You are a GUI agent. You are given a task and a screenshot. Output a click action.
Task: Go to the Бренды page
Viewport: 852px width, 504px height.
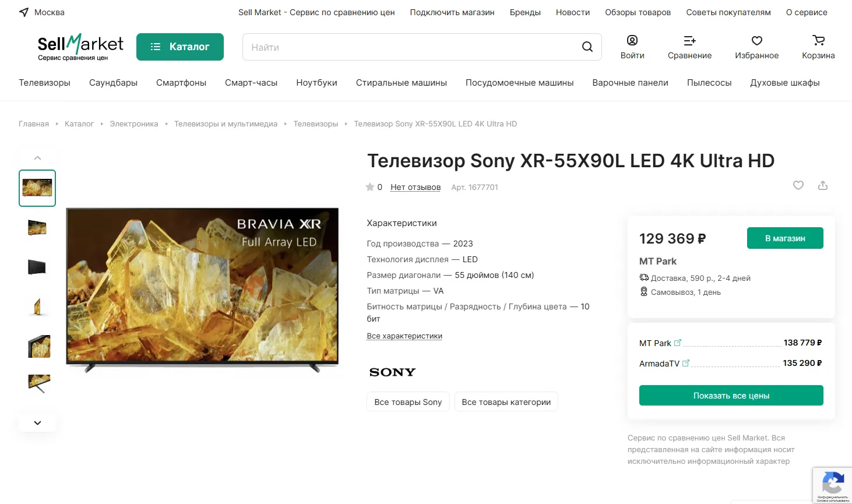(525, 12)
